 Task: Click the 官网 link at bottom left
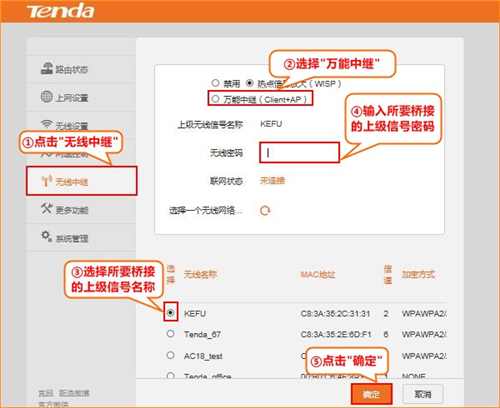tap(46, 393)
